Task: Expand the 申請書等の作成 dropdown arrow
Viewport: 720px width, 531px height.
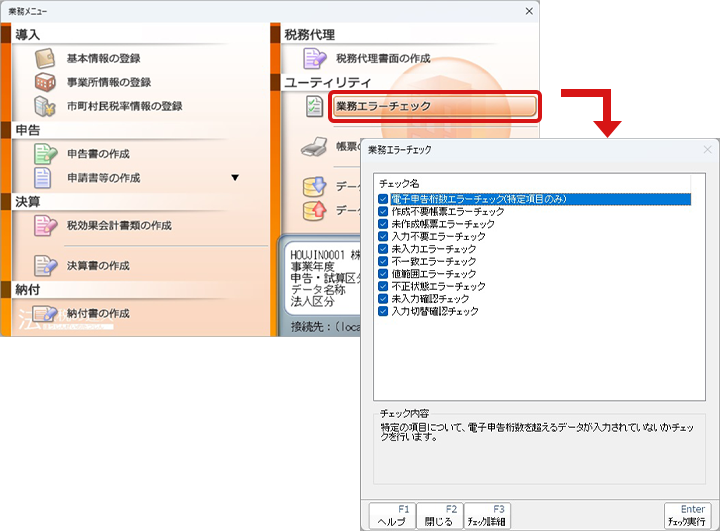Action: pos(235,178)
